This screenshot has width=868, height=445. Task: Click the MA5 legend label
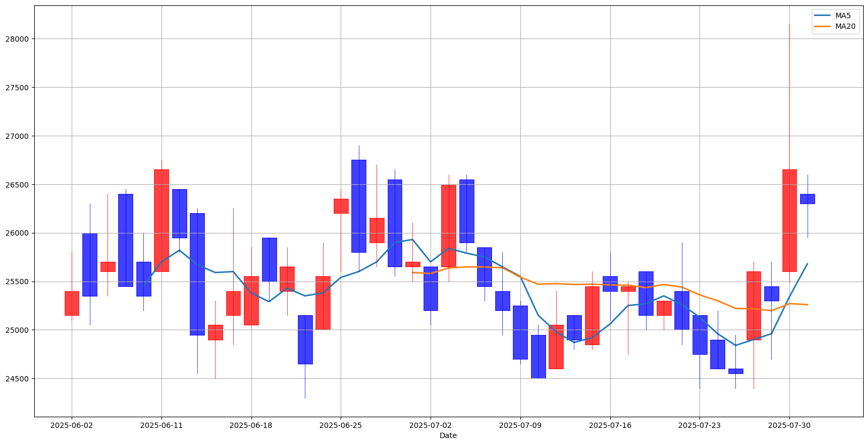click(x=843, y=15)
